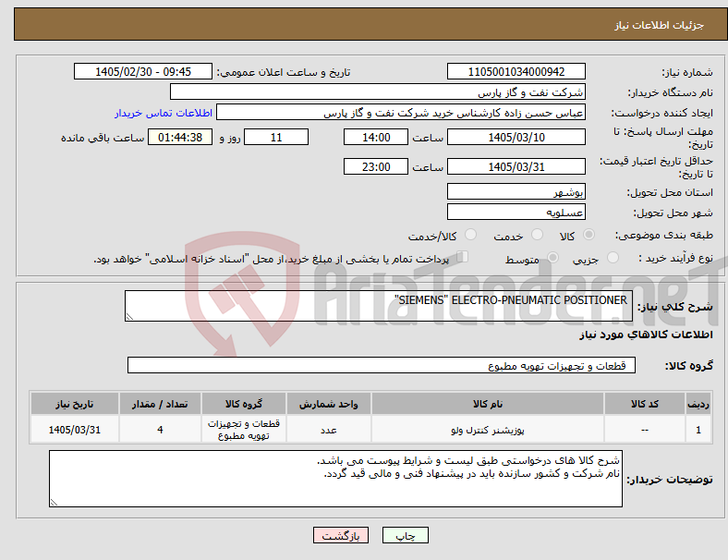Image resolution: width=728 pixels, height=560 pixels.
Task: Click the unit cell عدد
Action: 328,430
